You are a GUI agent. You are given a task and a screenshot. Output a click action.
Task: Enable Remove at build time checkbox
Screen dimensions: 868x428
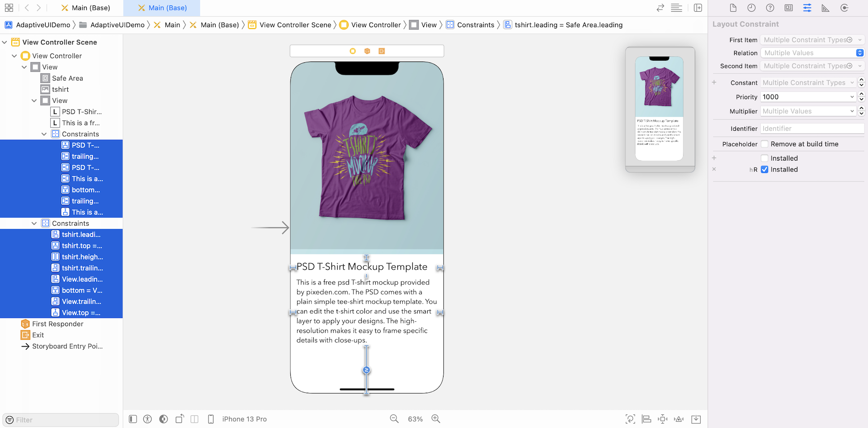(764, 144)
